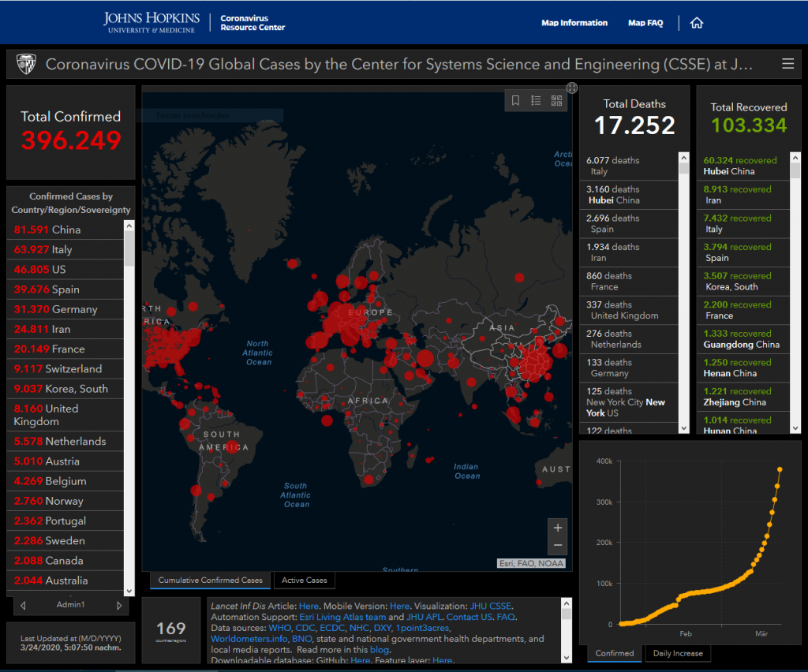Open the Map FAQ link
The image size is (808, 672).
point(645,23)
